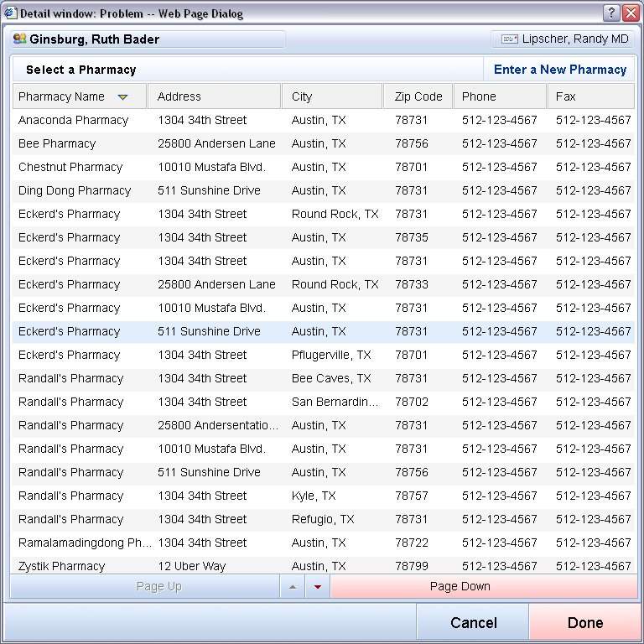This screenshot has height=644, width=644.
Task: Click the small red down arrow
Action: click(318, 587)
